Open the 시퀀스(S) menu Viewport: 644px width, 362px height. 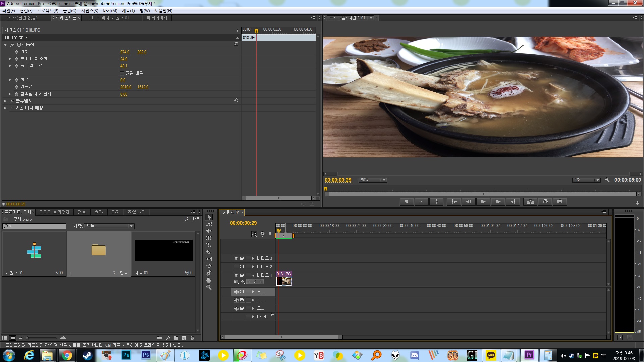coord(90,11)
